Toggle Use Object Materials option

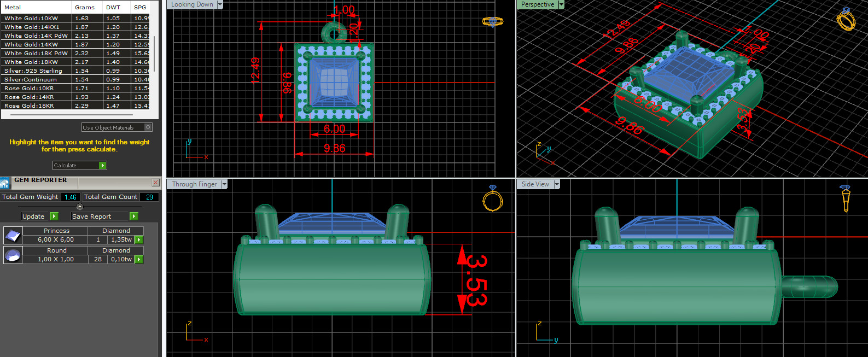click(148, 127)
